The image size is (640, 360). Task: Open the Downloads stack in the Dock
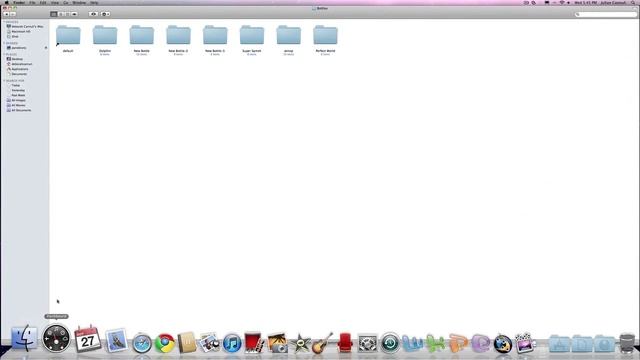[604, 344]
